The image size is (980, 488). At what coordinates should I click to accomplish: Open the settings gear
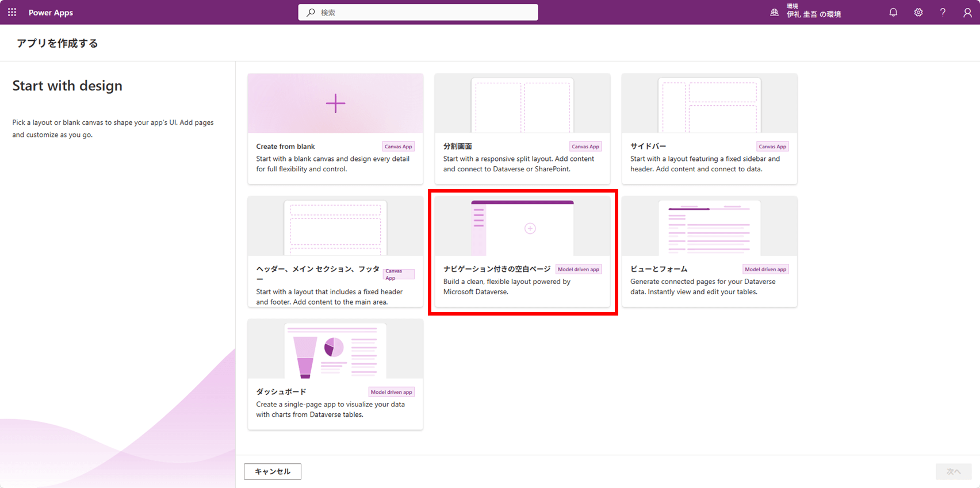[918, 12]
